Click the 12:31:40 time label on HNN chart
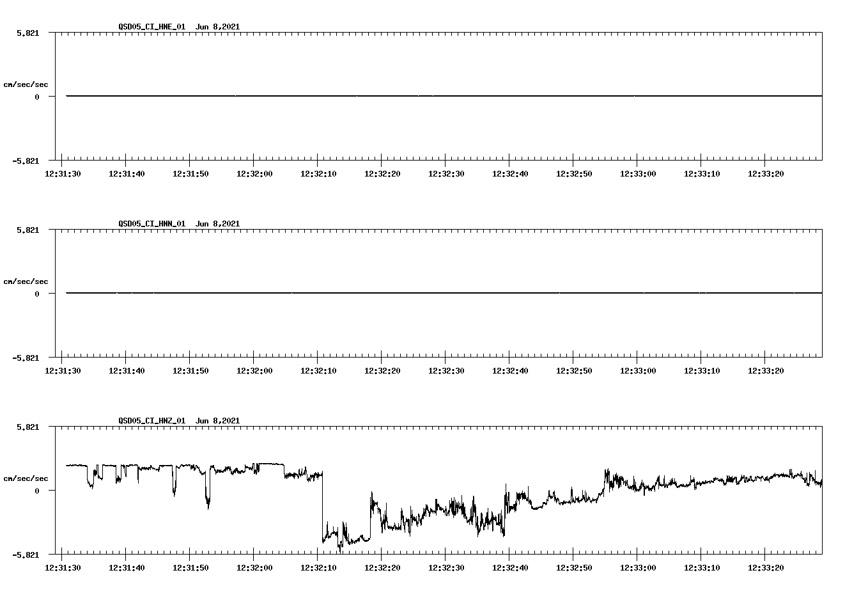 127,371
